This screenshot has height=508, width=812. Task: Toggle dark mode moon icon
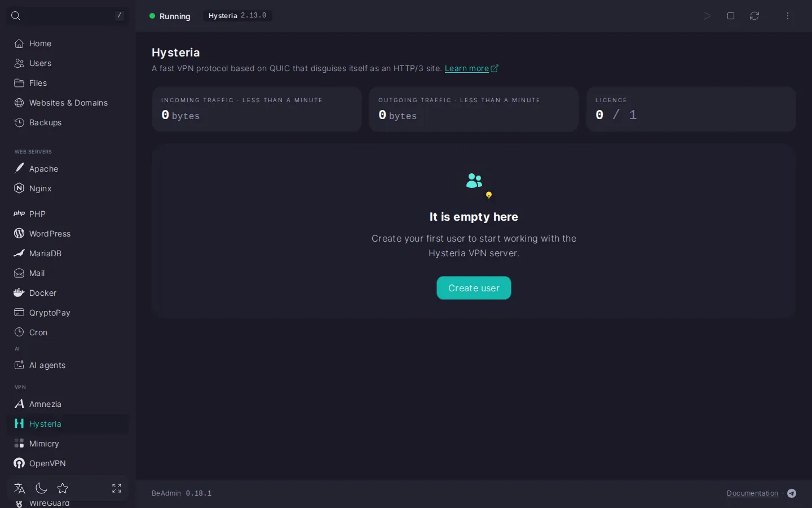coord(41,488)
